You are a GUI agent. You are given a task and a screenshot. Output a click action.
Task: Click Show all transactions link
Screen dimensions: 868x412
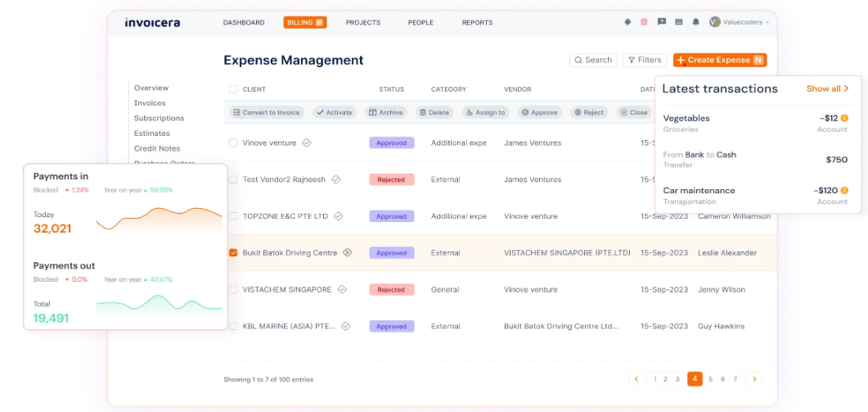tap(828, 88)
